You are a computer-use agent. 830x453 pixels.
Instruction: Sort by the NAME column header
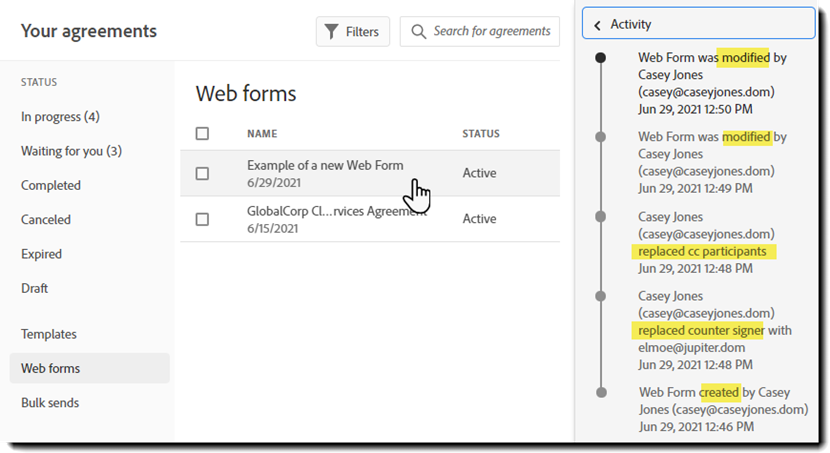coord(262,134)
